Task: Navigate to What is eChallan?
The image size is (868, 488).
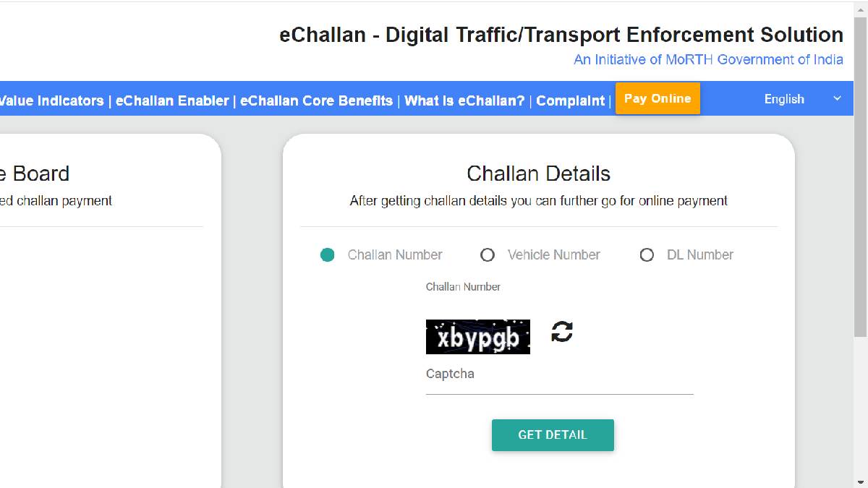Action: click(464, 100)
